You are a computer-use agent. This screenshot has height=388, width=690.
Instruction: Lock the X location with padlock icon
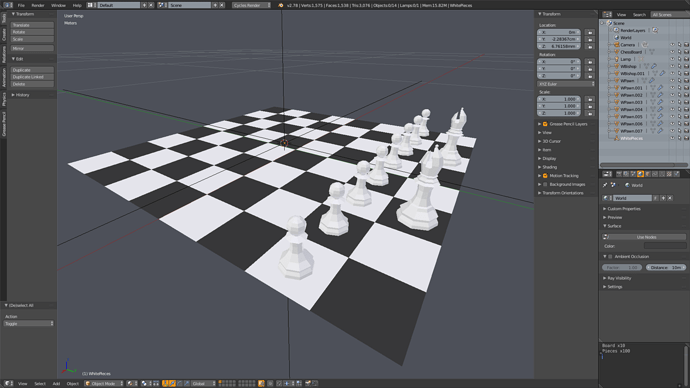pos(590,33)
